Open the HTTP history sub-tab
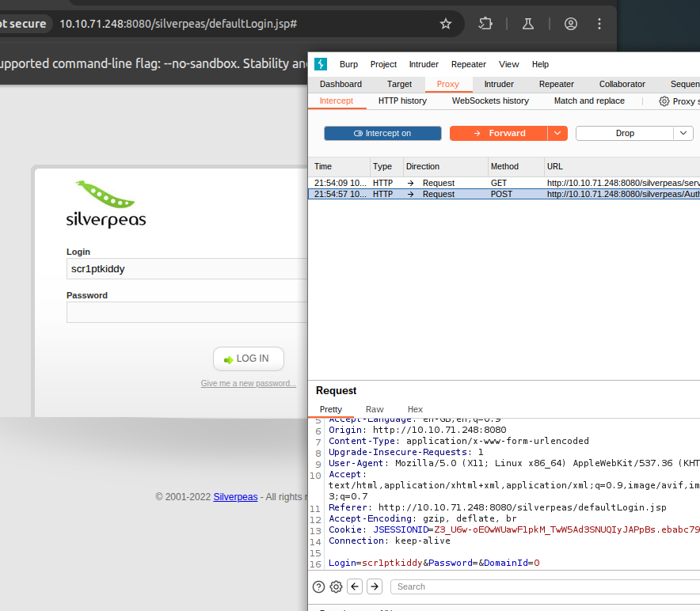700x611 pixels. tap(403, 101)
